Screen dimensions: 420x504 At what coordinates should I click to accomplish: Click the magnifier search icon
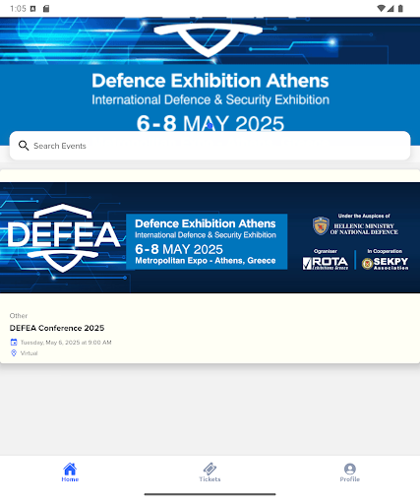click(24, 146)
